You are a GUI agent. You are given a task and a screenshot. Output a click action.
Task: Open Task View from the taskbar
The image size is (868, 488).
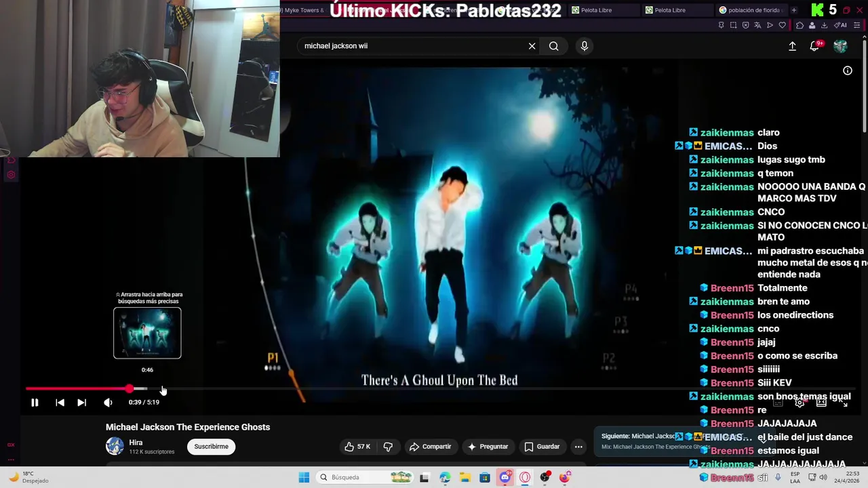(425, 477)
